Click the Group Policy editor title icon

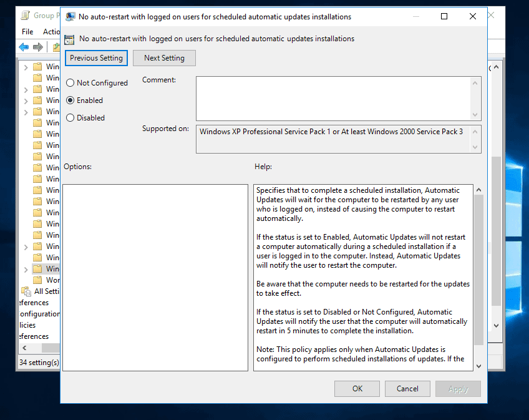click(x=25, y=16)
